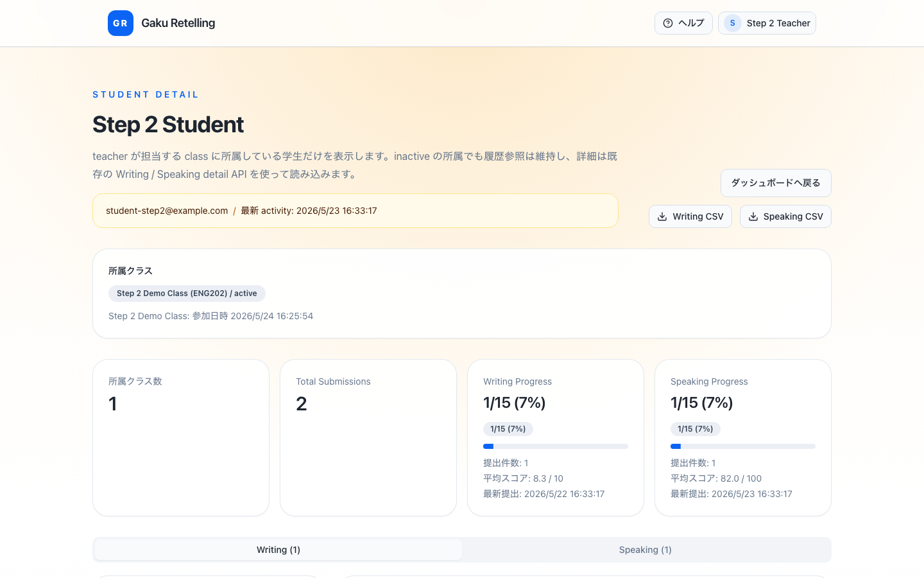The image size is (924, 578).
Task: Click 最新提出: 2026/5/23 16:33:17 text
Action: click(732, 494)
